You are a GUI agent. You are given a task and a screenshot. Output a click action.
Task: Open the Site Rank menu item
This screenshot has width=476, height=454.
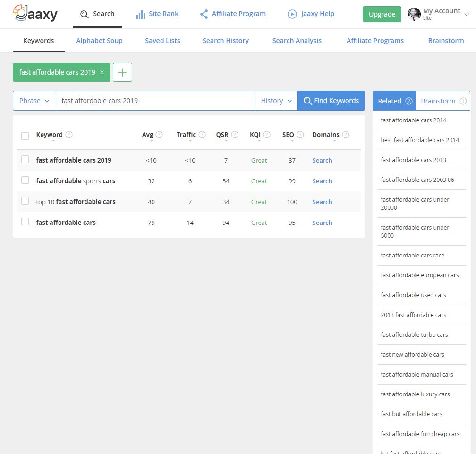(x=157, y=14)
